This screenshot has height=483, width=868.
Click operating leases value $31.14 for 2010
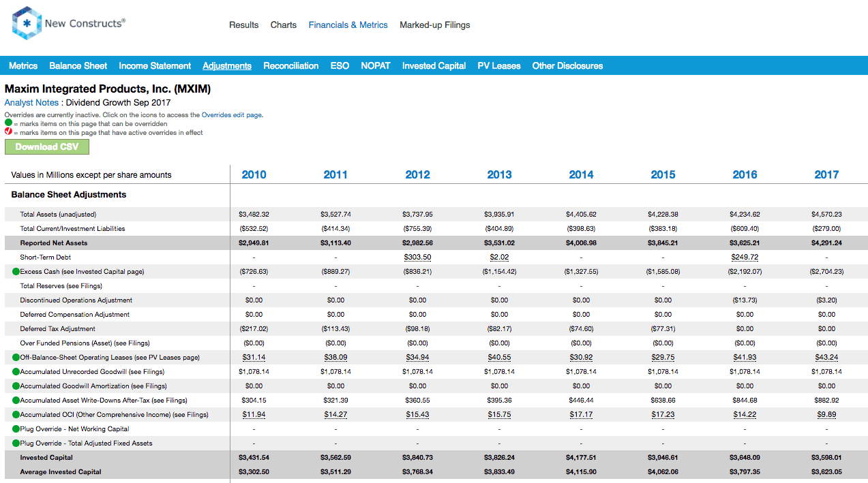[254, 358]
